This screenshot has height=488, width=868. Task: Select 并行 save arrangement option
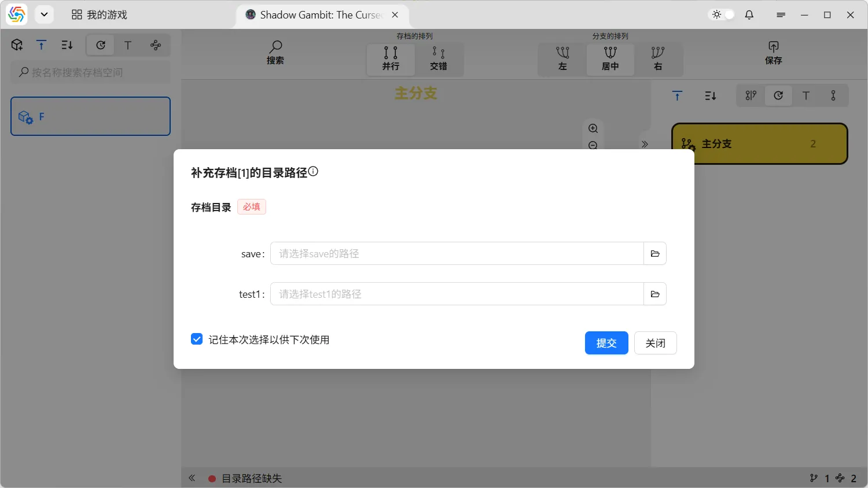[x=391, y=59]
